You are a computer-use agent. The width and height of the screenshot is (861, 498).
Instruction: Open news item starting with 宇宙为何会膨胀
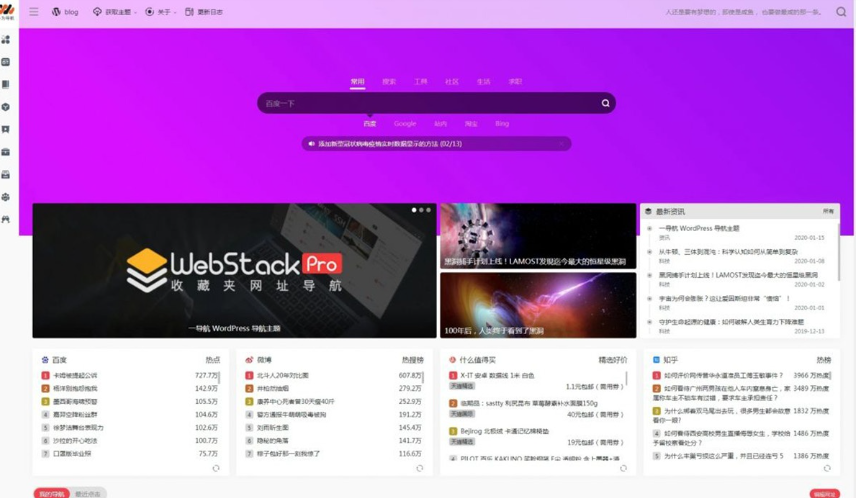click(724, 298)
